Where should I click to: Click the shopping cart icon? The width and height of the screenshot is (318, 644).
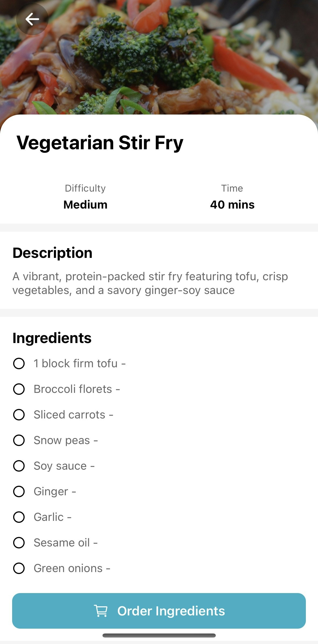pos(101,611)
